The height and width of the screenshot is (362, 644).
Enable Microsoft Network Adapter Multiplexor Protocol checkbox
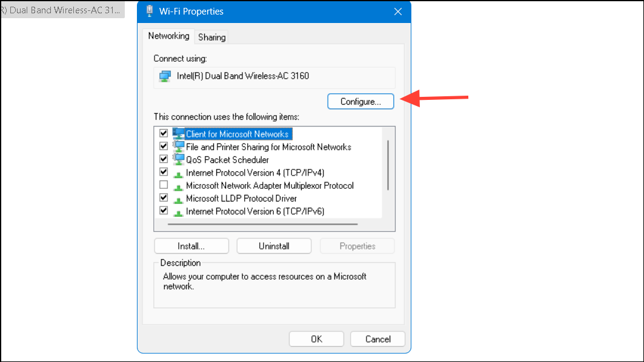click(163, 185)
